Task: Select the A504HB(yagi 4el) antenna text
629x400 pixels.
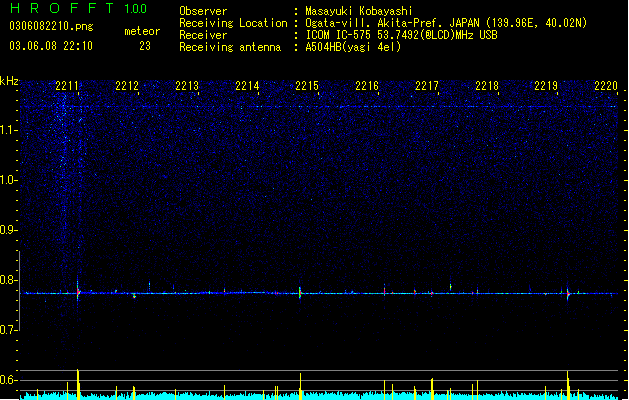Action: [x=353, y=47]
